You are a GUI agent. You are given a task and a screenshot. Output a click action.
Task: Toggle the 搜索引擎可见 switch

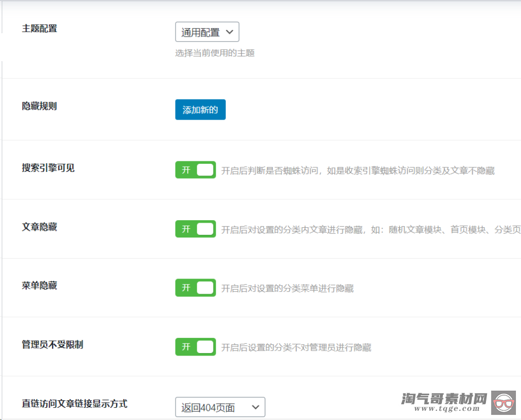195,170
